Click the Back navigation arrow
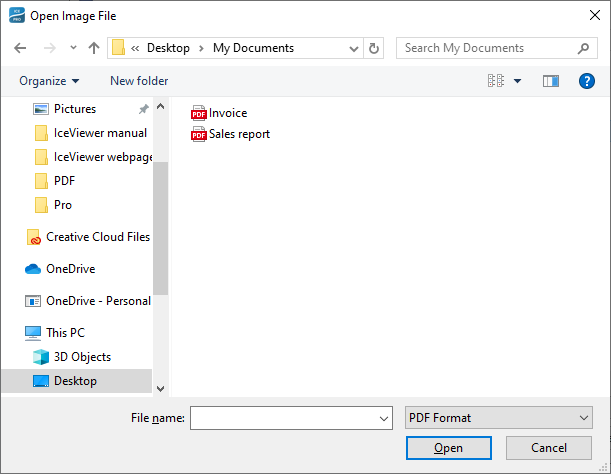The width and height of the screenshot is (611, 474). (x=20, y=48)
